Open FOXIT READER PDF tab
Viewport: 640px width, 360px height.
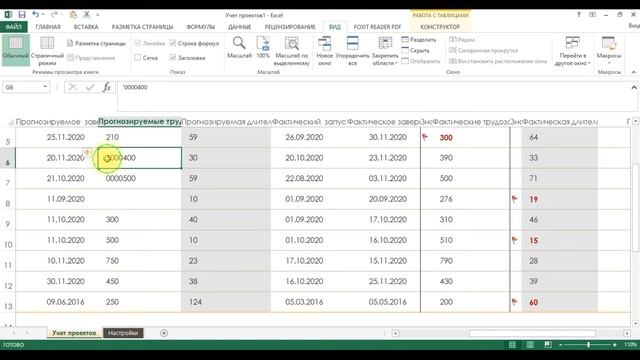coord(378,27)
